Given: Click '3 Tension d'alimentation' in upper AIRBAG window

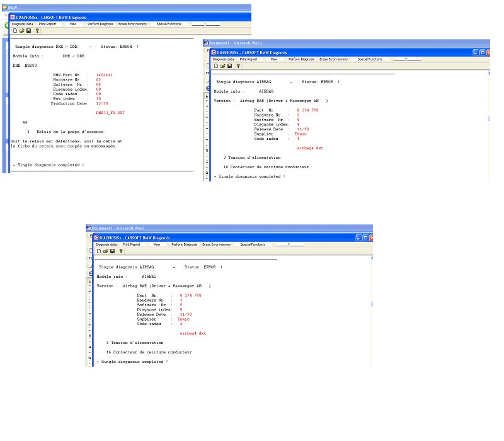Looking at the screenshot, I should [x=252, y=157].
